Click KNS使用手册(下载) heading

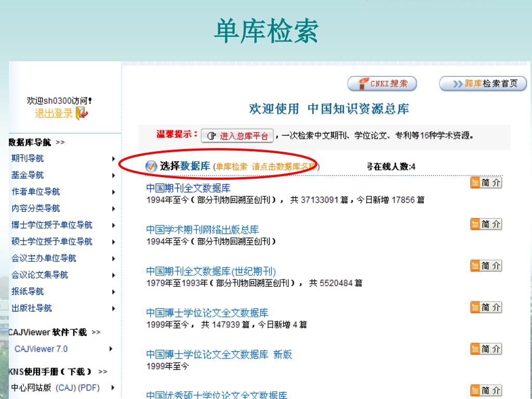coord(50,372)
